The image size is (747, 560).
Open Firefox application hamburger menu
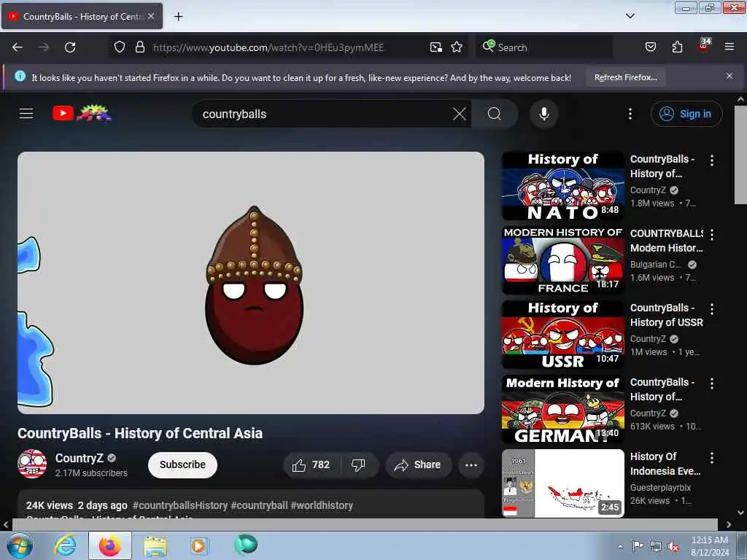point(729,47)
